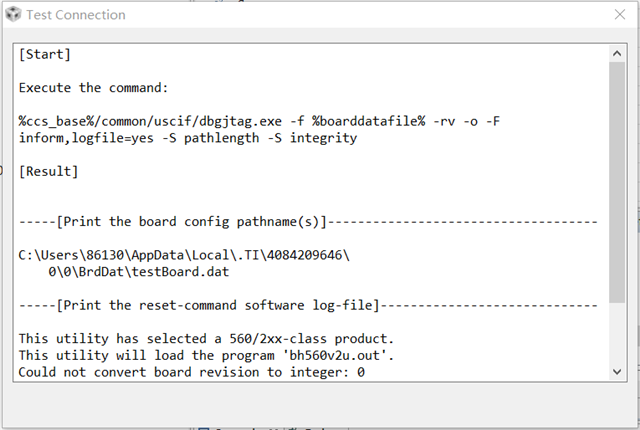Click the word 'integrity' in the command
Image resolution: width=640 pixels, height=430 pixels.
(323, 138)
